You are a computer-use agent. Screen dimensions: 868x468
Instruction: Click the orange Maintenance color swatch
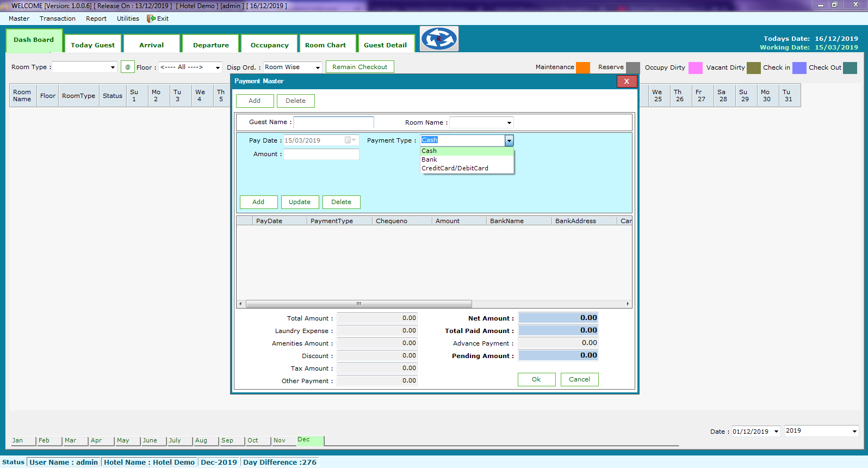coord(583,67)
